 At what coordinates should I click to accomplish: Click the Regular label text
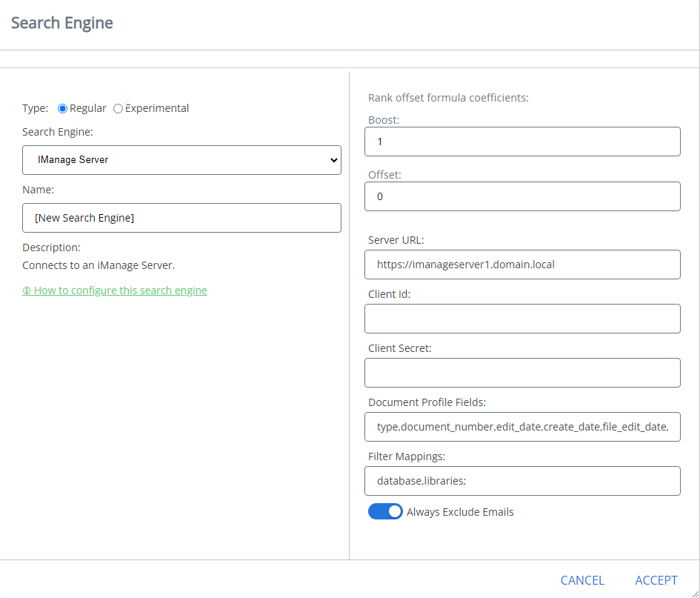[x=88, y=109]
